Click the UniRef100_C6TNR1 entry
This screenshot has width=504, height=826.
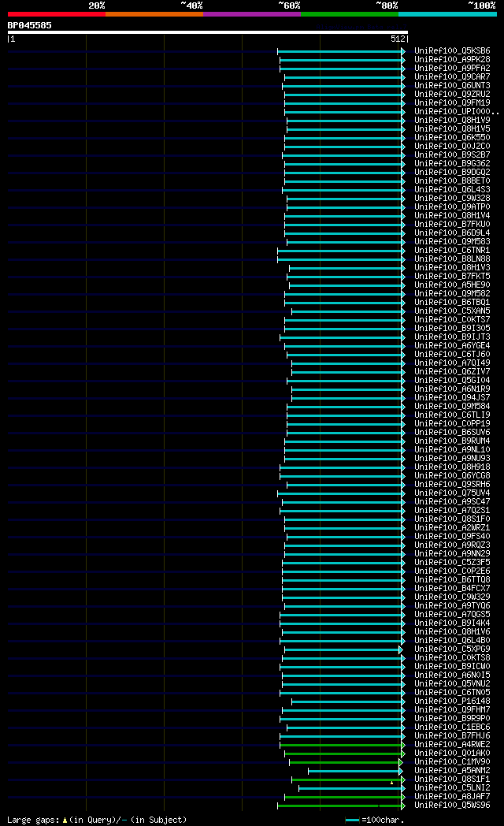point(452,250)
